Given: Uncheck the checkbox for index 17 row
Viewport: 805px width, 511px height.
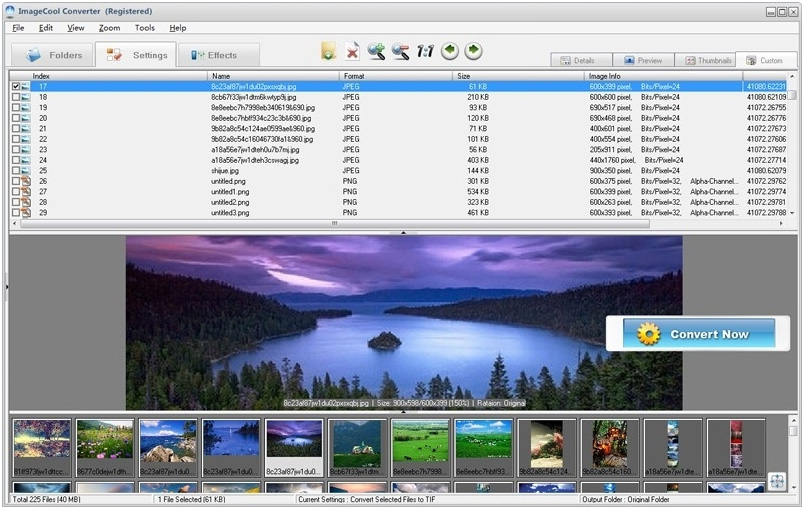Looking at the screenshot, I should coord(15,87).
